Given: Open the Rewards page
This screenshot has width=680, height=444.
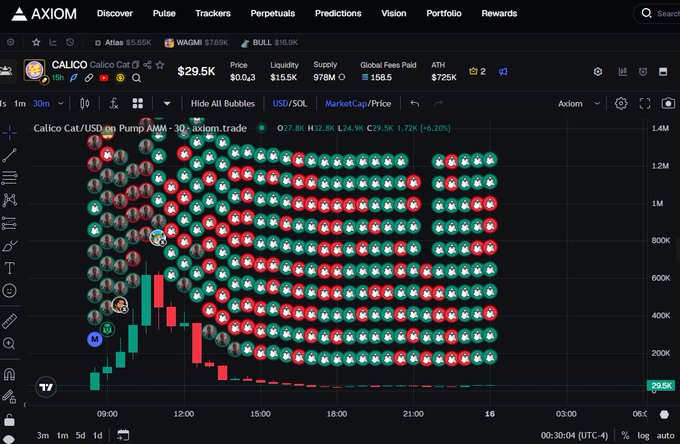Looking at the screenshot, I should [499, 13].
